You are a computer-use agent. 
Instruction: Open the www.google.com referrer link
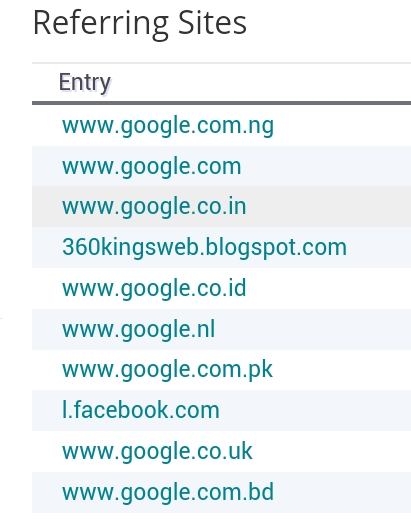coord(152,167)
